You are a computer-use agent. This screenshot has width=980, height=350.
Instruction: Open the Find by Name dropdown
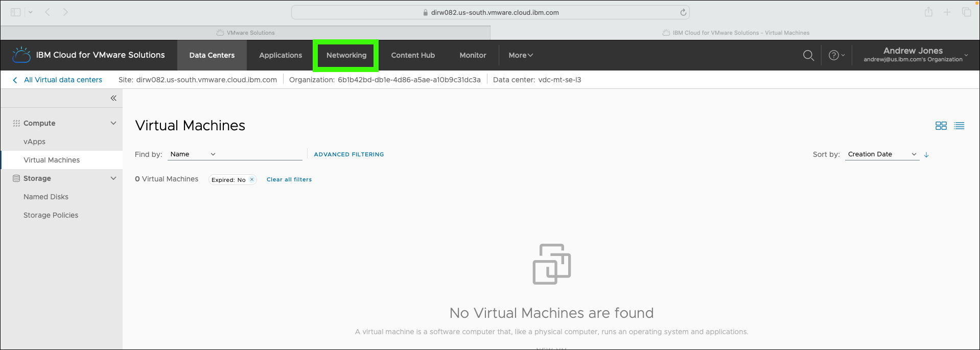tap(193, 154)
